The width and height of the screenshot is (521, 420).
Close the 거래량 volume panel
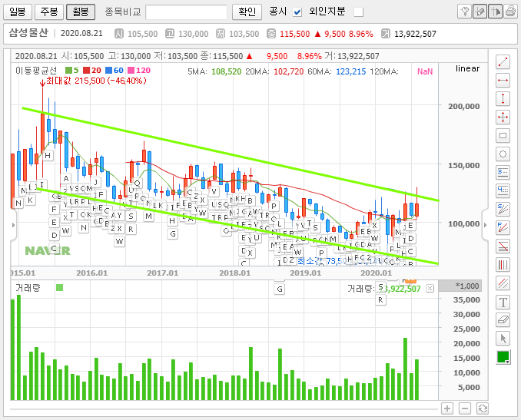[x=430, y=288]
